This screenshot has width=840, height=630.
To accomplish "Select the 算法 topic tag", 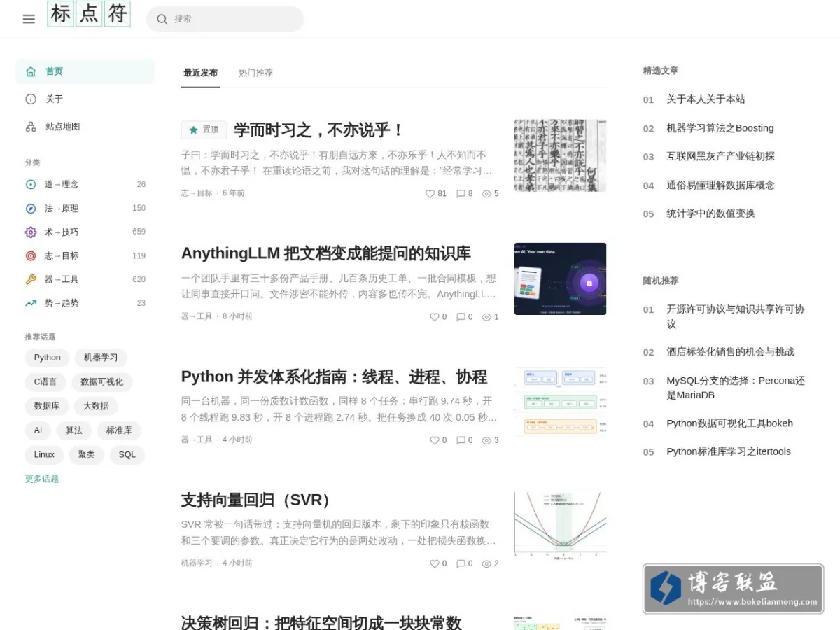I will point(74,430).
